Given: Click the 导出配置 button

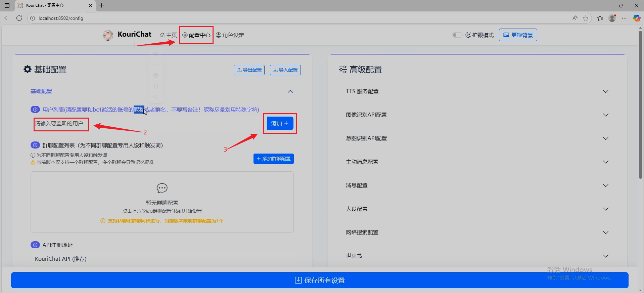Looking at the screenshot, I should point(249,70).
